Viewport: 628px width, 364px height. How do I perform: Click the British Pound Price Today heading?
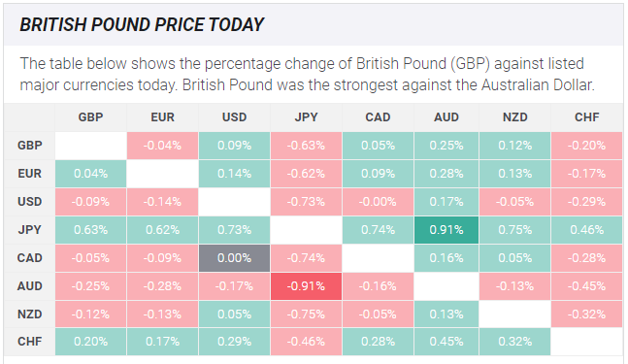[x=142, y=25]
